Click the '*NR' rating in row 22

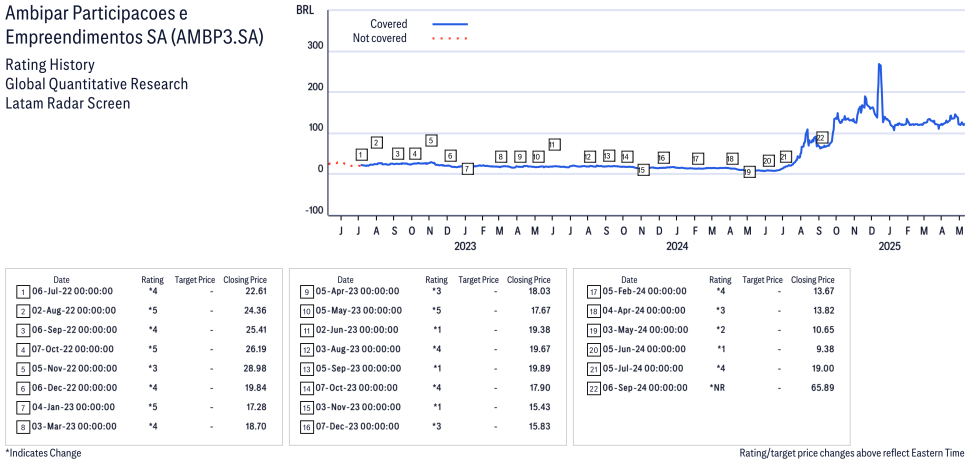[x=720, y=388]
